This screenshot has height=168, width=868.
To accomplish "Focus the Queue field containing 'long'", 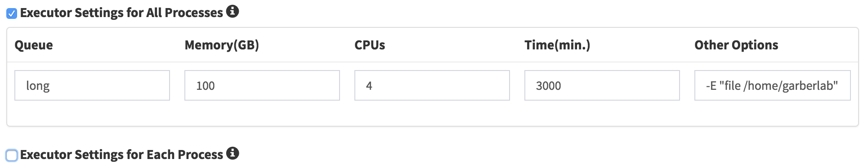I will [x=92, y=85].
